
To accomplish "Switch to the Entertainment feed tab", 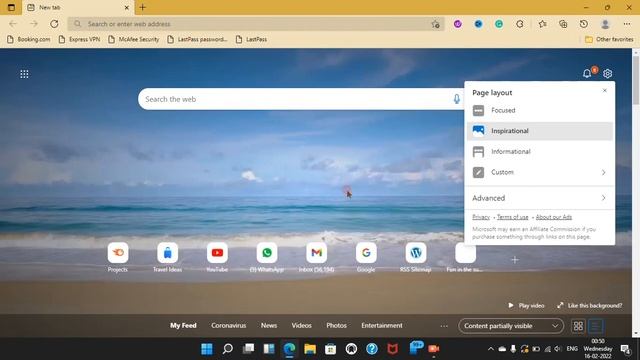I will coord(382,326).
